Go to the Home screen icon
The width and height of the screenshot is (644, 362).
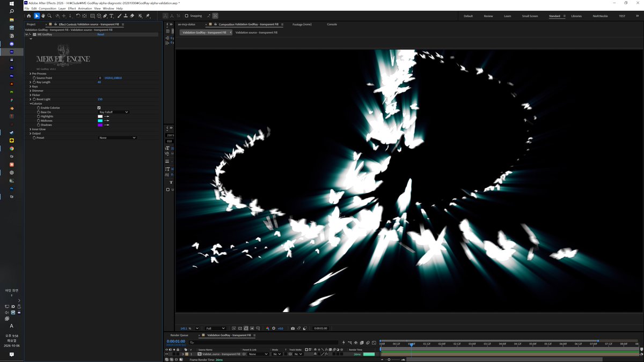[x=29, y=16]
